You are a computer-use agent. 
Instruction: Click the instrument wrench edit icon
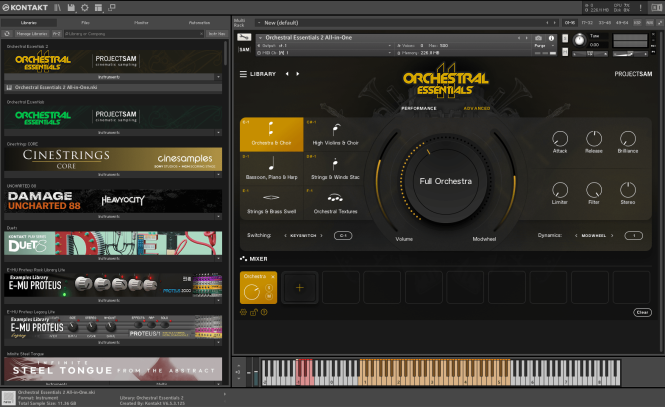[x=244, y=37]
